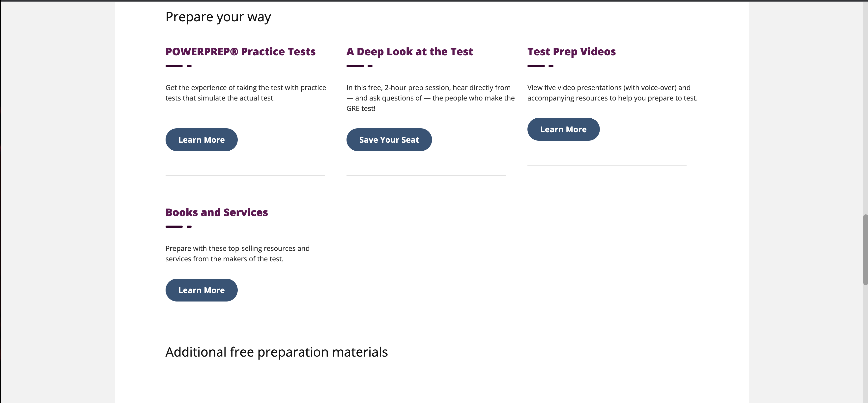Click the Prepare your way title
This screenshot has height=403, width=868.
[218, 17]
